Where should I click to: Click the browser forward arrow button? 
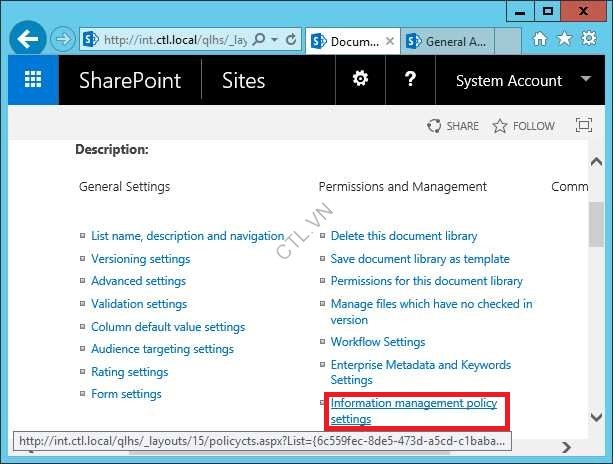pyautogui.click(x=62, y=40)
